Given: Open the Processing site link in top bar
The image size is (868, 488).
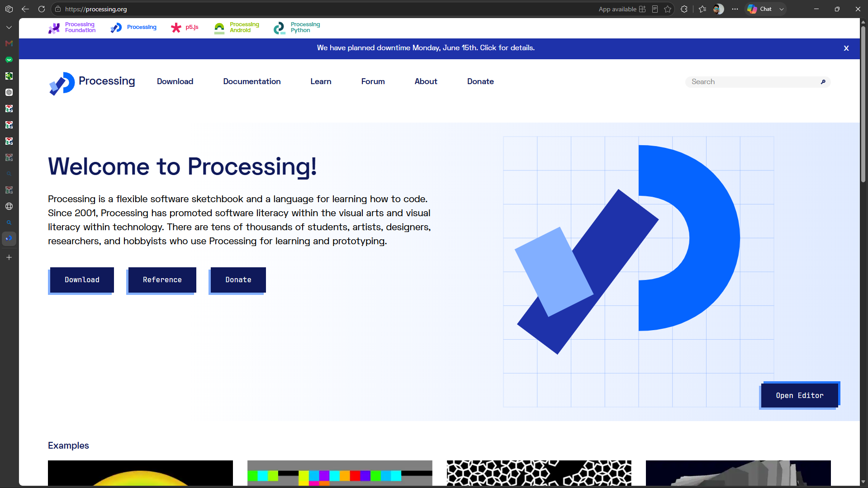Looking at the screenshot, I should 133,28.
